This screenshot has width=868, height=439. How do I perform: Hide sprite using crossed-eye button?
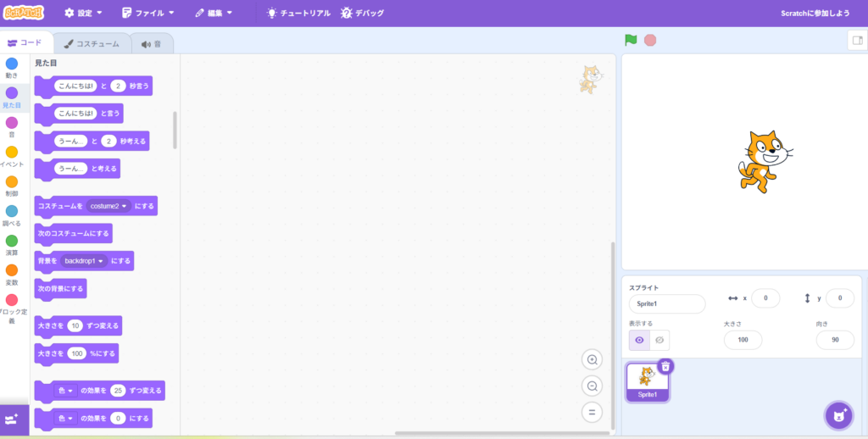click(x=659, y=340)
